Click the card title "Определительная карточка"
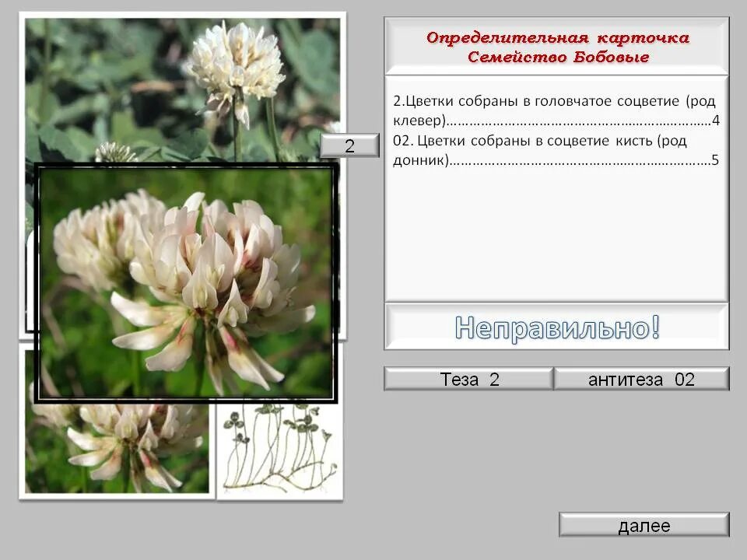The height and width of the screenshot is (560, 747). [557, 35]
